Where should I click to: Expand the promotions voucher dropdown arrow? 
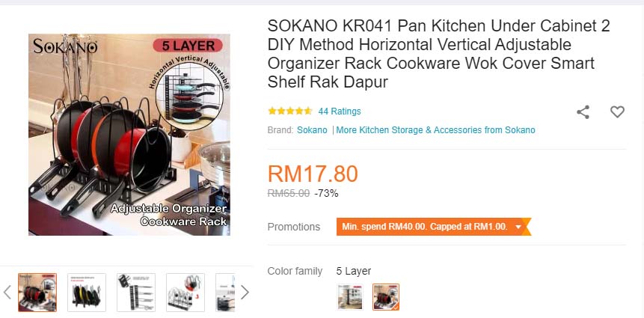point(518,227)
